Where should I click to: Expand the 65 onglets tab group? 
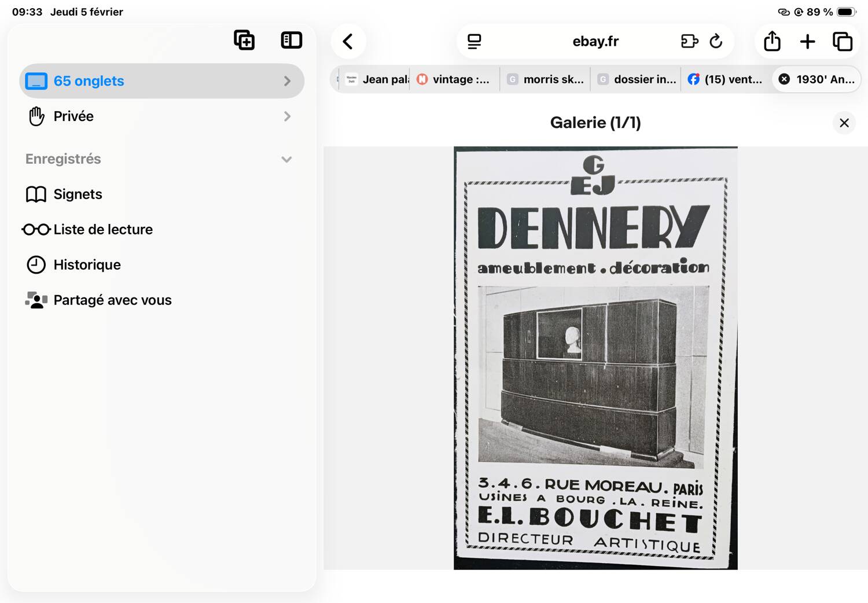(x=161, y=81)
